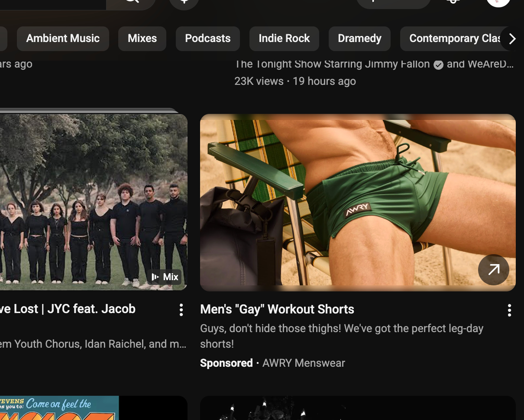Open The Tonight Show Starring Jimmy Fallon channel

(332, 64)
